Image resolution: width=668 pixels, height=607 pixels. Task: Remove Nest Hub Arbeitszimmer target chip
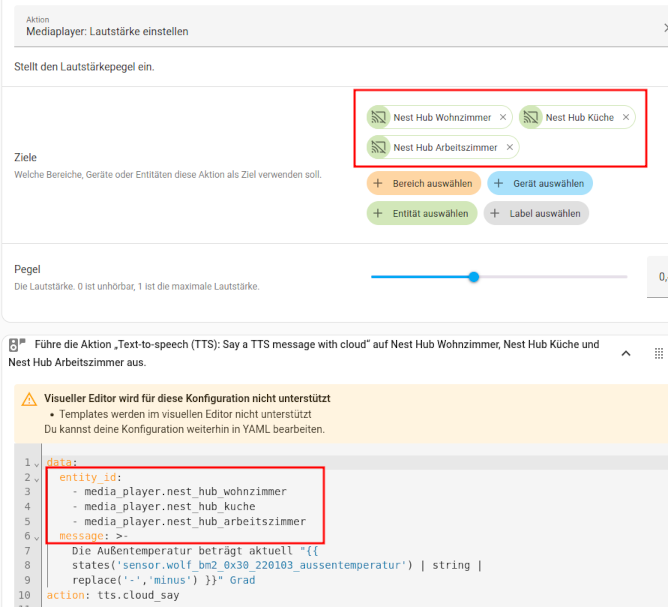pos(510,147)
